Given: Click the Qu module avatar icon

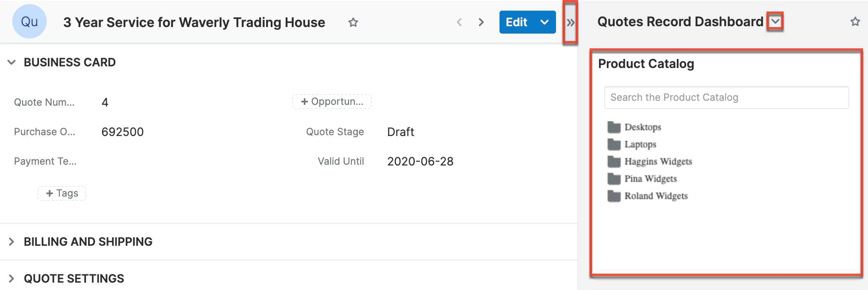Looking at the screenshot, I should (x=29, y=22).
